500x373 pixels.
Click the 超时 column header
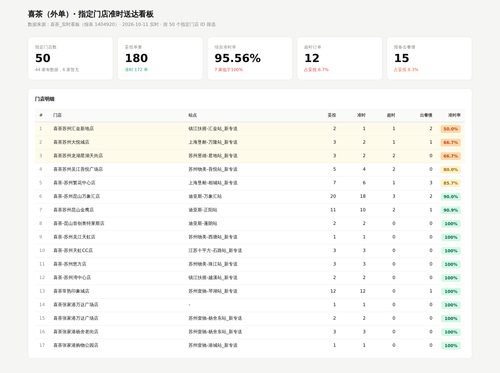pyautogui.click(x=391, y=115)
